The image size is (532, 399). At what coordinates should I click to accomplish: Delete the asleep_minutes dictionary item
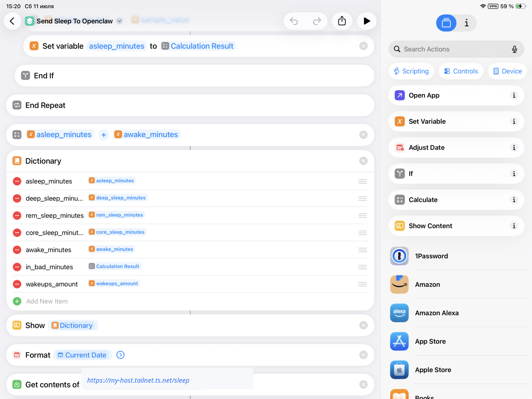point(17,181)
